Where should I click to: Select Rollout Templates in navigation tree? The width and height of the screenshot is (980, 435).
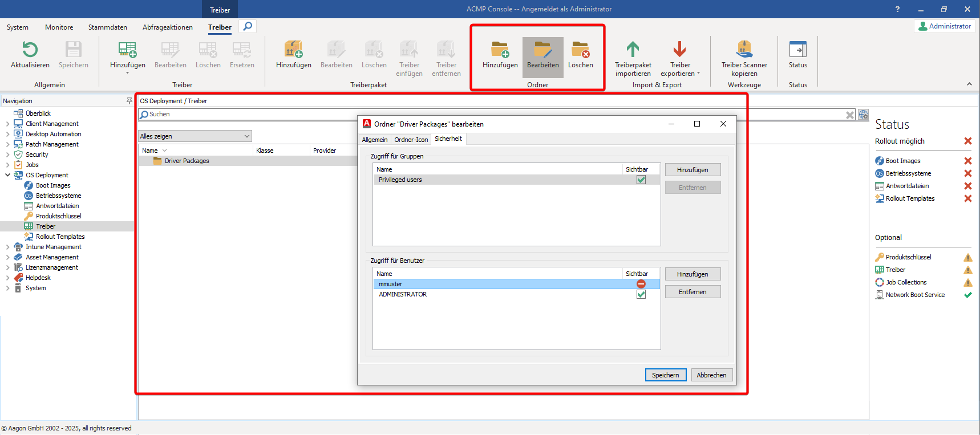point(60,237)
